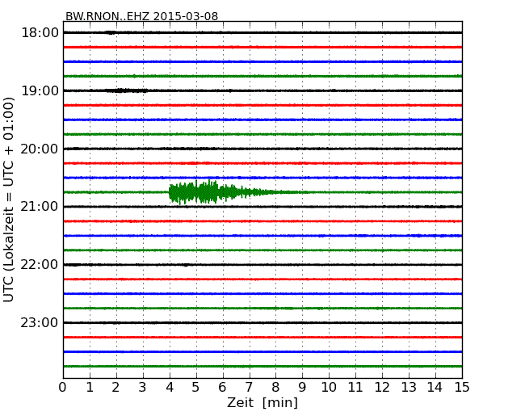Image resolution: width=525 pixels, height=420 pixels.
Task: Select the 20:00 time axis label
Action: [40, 149]
